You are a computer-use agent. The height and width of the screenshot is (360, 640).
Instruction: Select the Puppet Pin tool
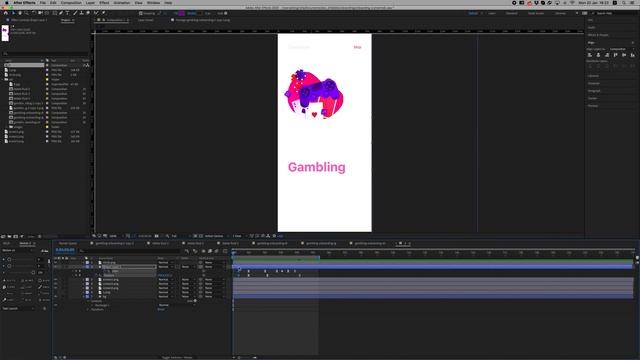point(103,13)
